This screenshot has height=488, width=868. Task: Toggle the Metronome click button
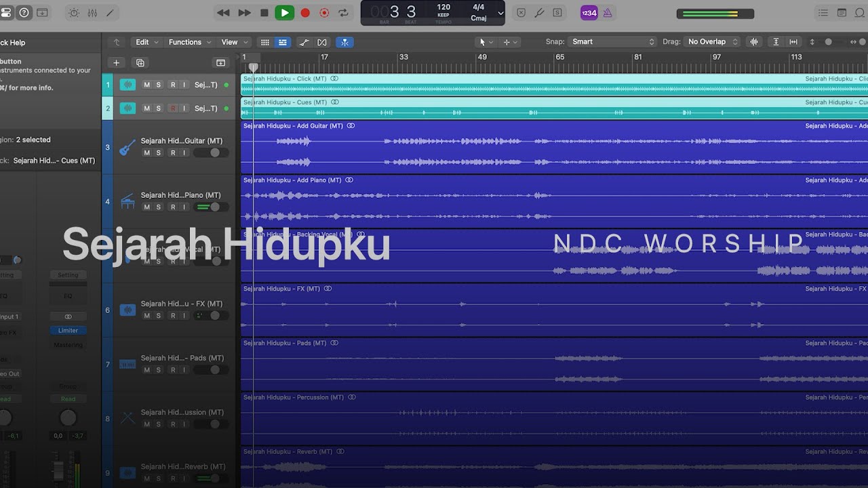pos(608,12)
